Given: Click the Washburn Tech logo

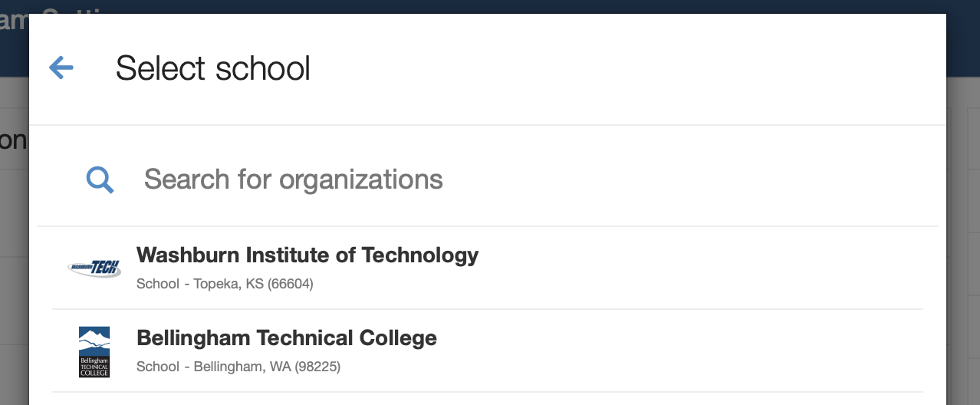Looking at the screenshot, I should [x=94, y=268].
